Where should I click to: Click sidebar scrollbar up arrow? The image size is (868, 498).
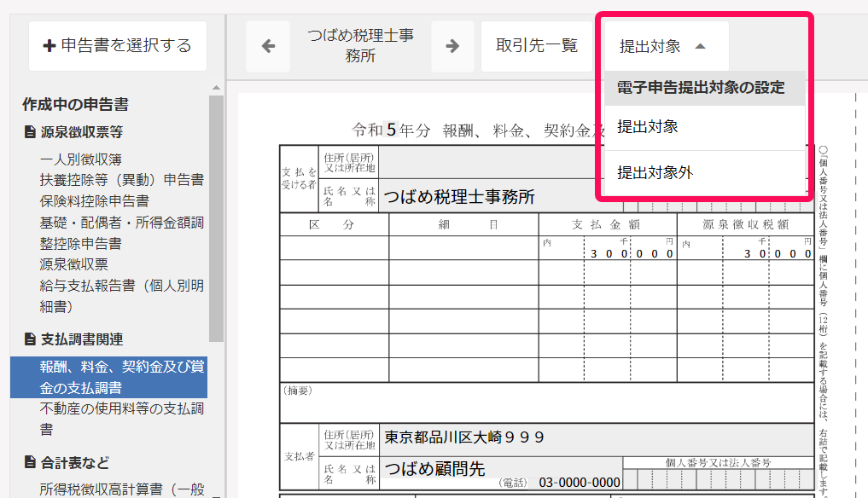217,88
